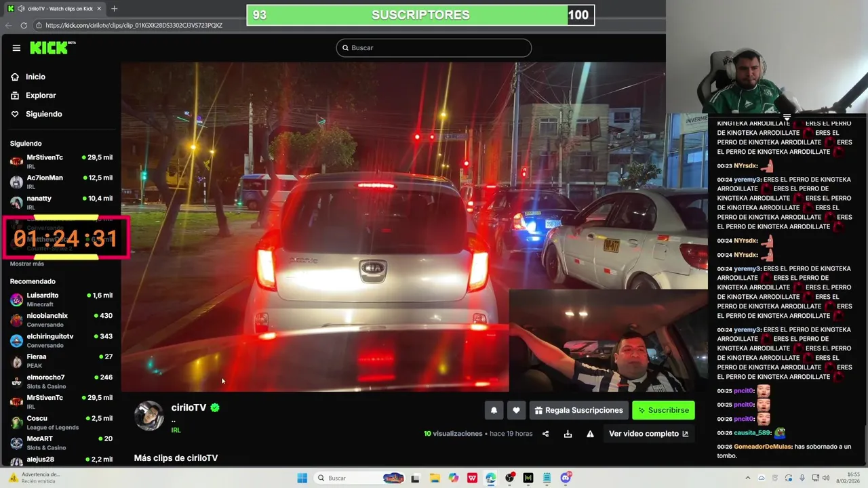
Task: Open MorART recommended channel
Action: (61, 443)
